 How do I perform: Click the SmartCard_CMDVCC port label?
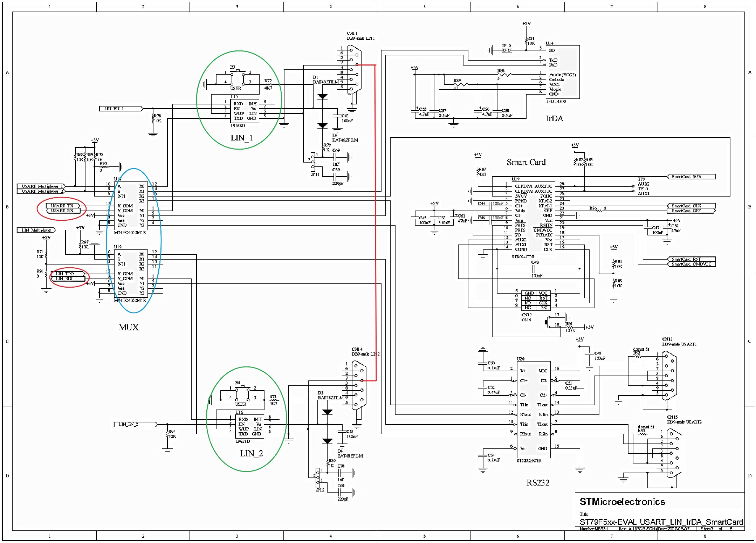point(692,264)
